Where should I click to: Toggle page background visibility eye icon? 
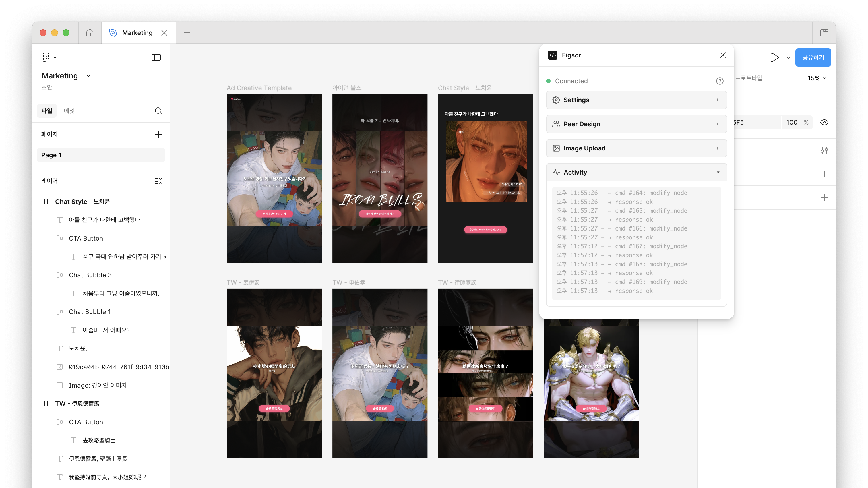tap(824, 122)
